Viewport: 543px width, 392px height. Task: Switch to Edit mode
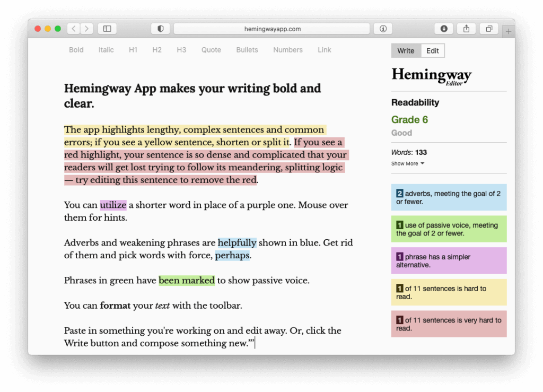(x=433, y=50)
